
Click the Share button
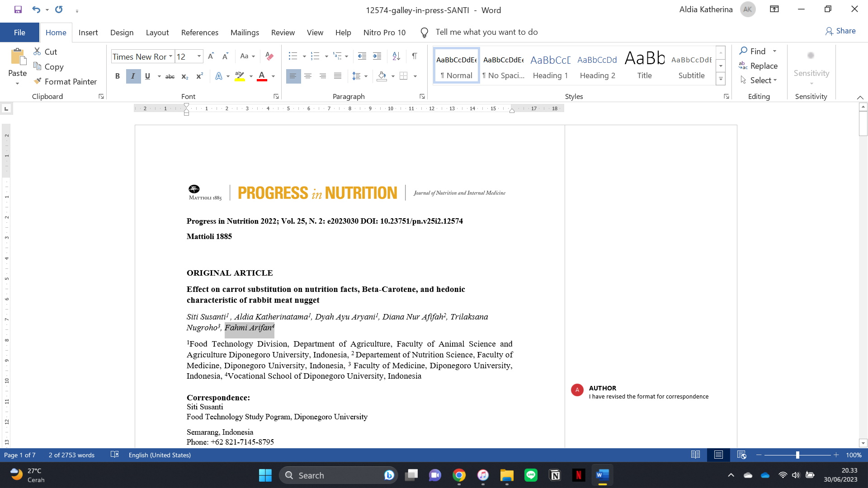[x=840, y=31]
